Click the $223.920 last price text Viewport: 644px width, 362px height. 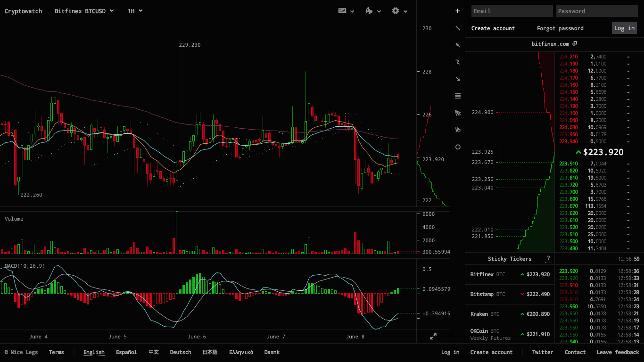click(x=603, y=152)
